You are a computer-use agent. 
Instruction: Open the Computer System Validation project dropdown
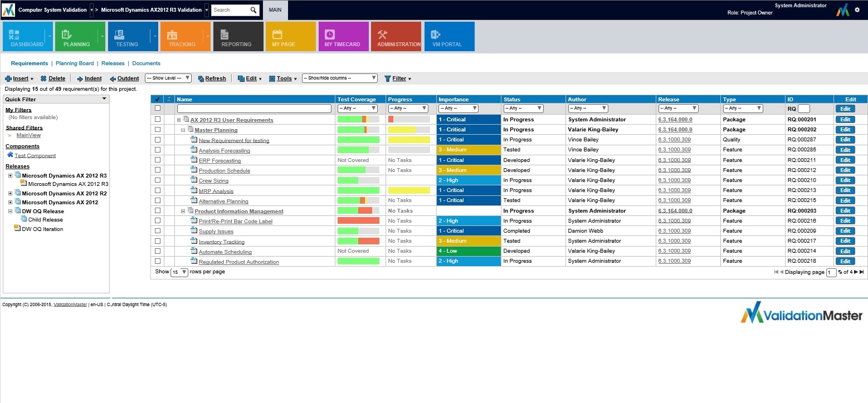coord(92,10)
